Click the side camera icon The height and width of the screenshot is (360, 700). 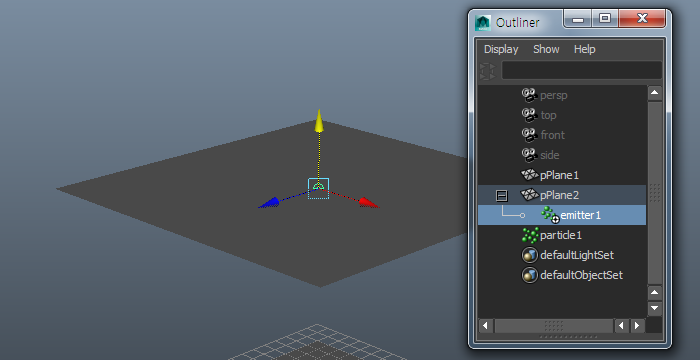coord(529,155)
